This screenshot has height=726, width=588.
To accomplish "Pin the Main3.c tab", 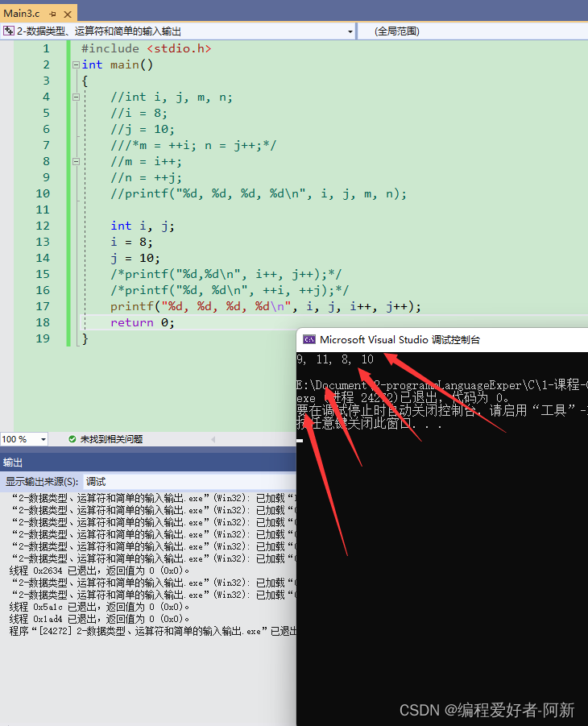I will (52, 14).
